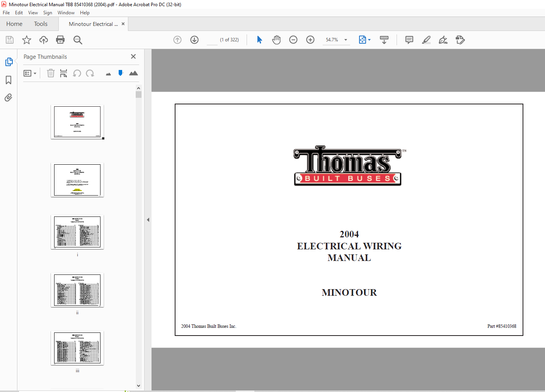Open the View menu
This screenshot has height=392, width=545.
click(33, 13)
